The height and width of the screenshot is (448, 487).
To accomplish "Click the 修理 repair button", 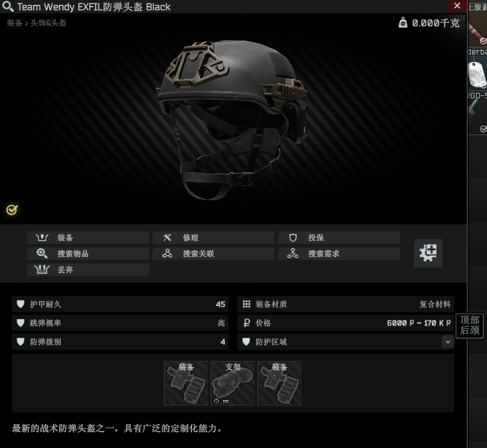I will coord(214,238).
